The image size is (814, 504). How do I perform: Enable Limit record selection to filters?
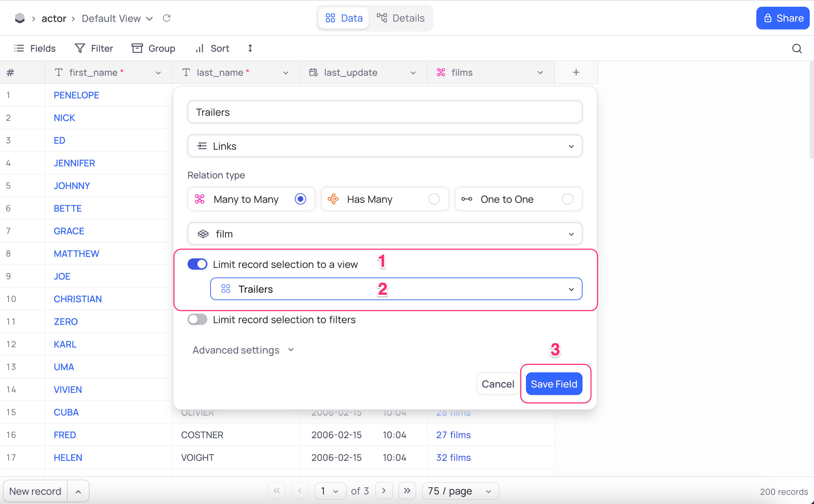click(x=197, y=320)
